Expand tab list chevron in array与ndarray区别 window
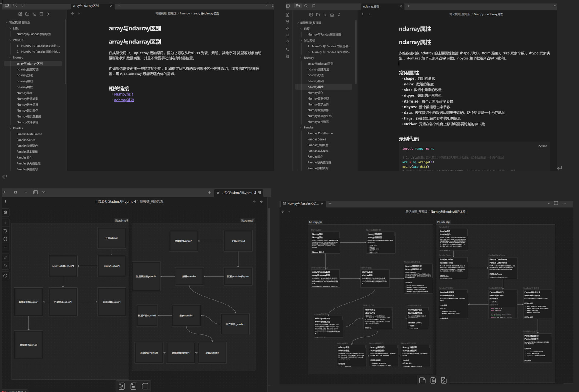Image resolution: width=579 pixels, height=392 pixels. point(267,5)
